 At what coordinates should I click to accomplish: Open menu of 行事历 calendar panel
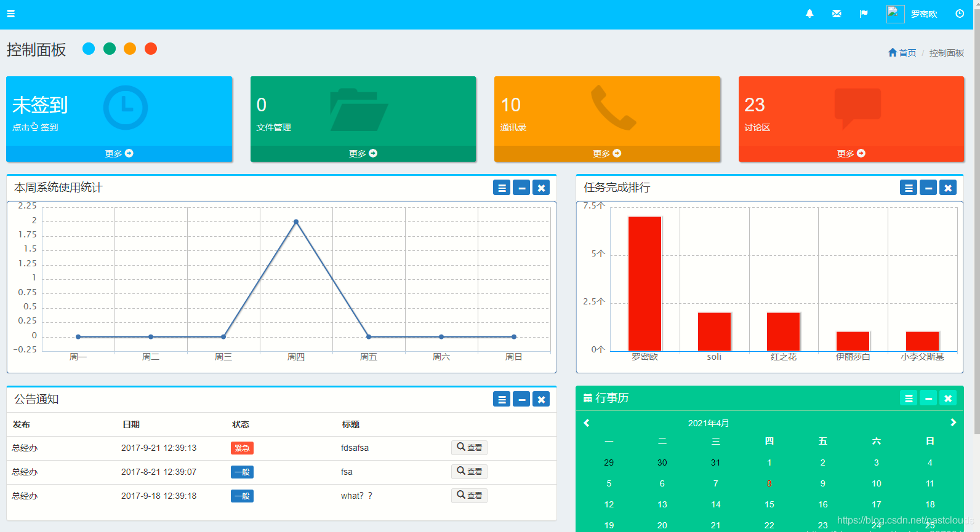coord(909,398)
